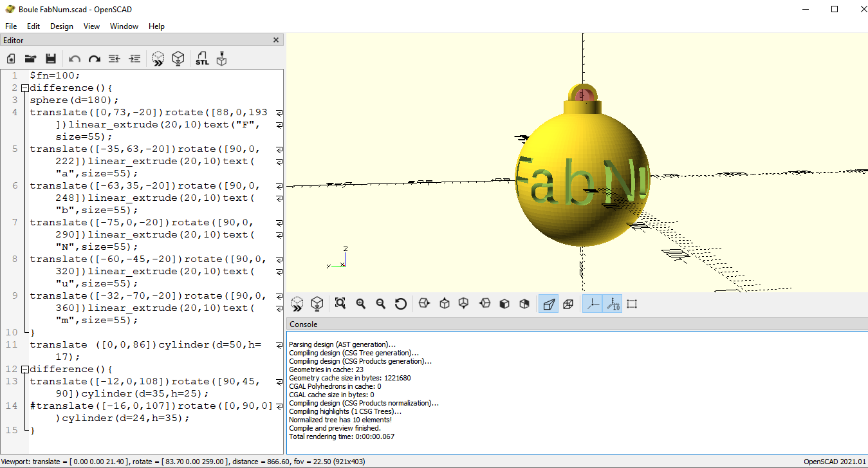Close the Editor panel

(x=276, y=40)
